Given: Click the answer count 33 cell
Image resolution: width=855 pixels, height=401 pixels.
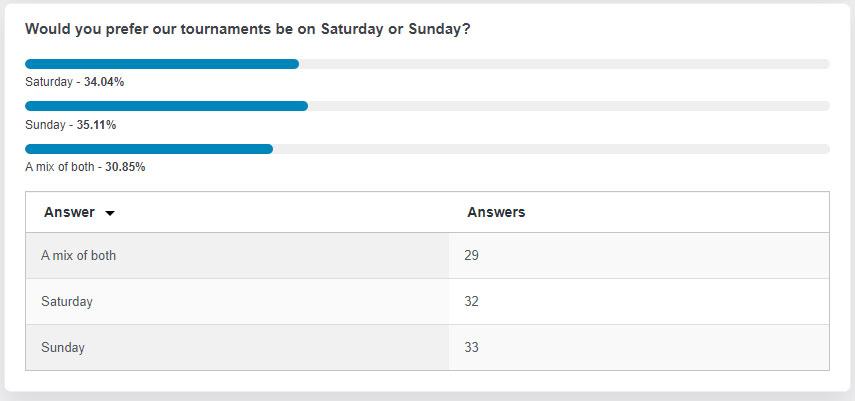Looking at the screenshot, I should pyautogui.click(x=639, y=347).
